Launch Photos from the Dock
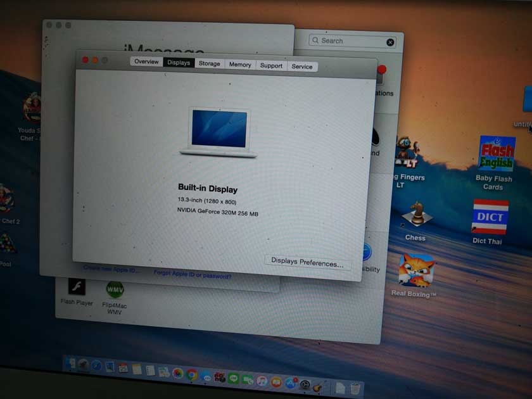532x399 pixels. coord(177,373)
